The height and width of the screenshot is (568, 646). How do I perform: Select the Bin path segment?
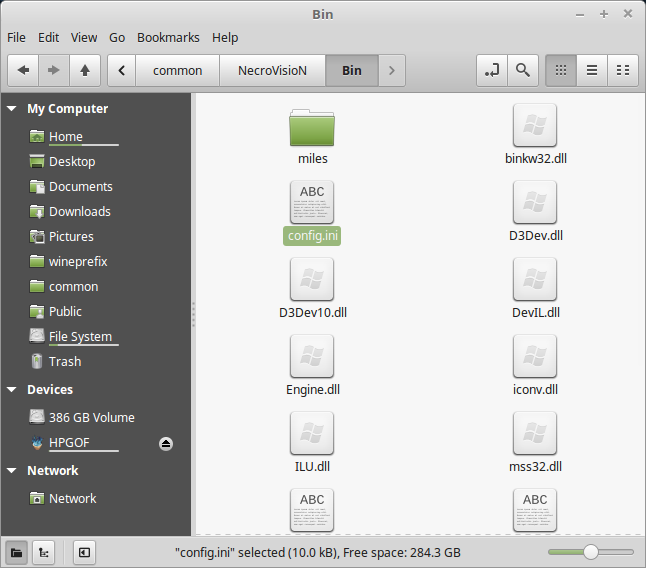pyautogui.click(x=351, y=70)
